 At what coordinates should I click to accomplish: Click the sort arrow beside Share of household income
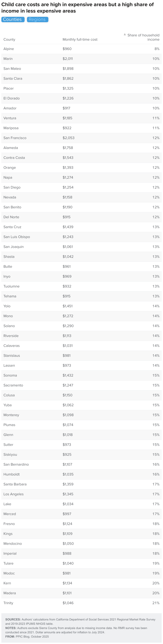tap(125, 34)
